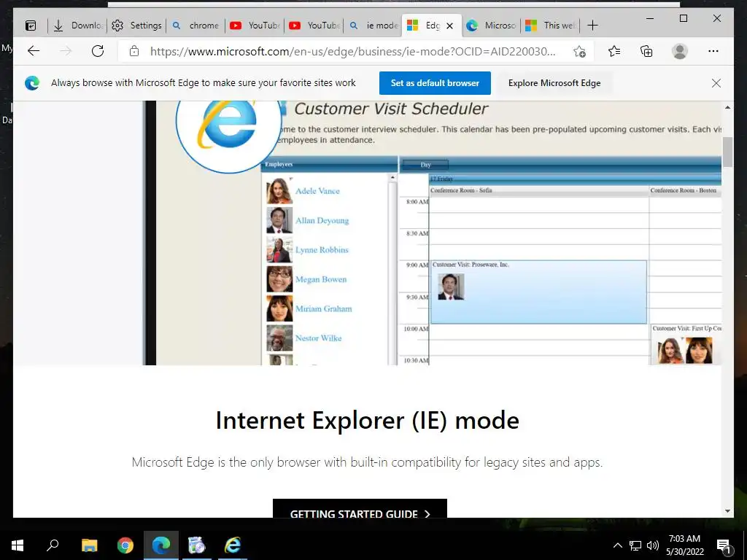Open a new tab with plus button
Viewport: 747px width, 560px height.
click(x=592, y=26)
